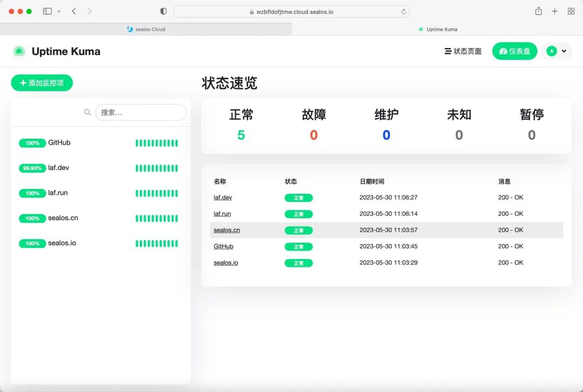
Task: Click the green user avatar icon
Action: 552,51
